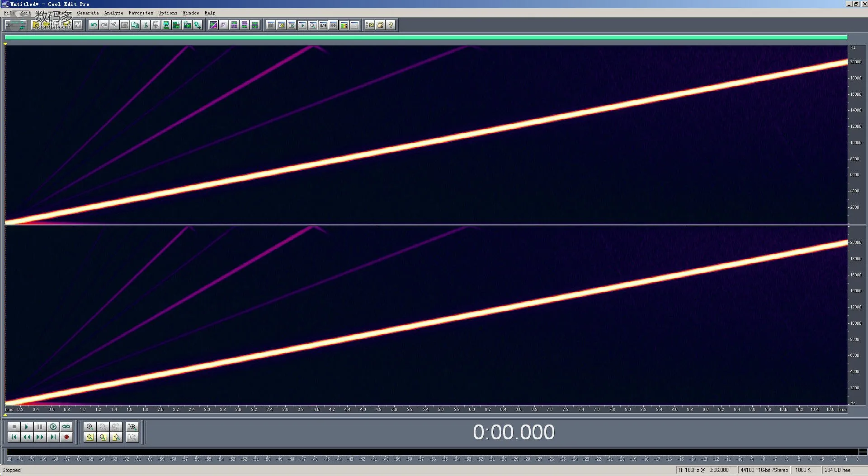Click the level meter bar above the dB scale
Screen dimensions: 868x476
pyautogui.click(x=433, y=452)
